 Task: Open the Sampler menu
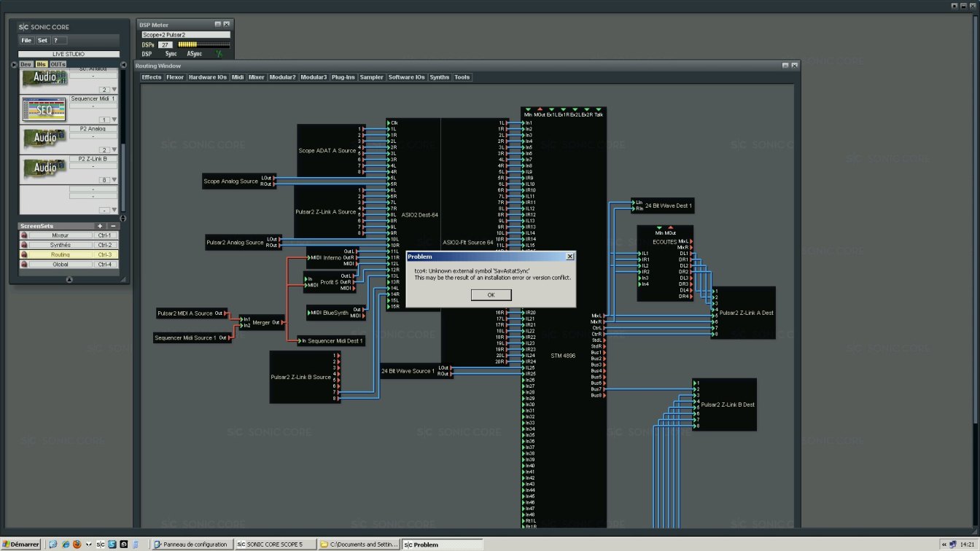[372, 77]
